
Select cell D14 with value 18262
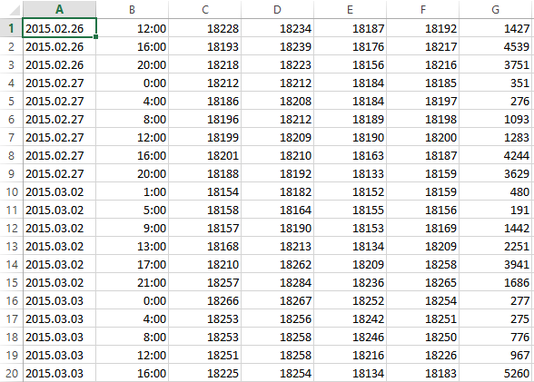tap(278, 265)
